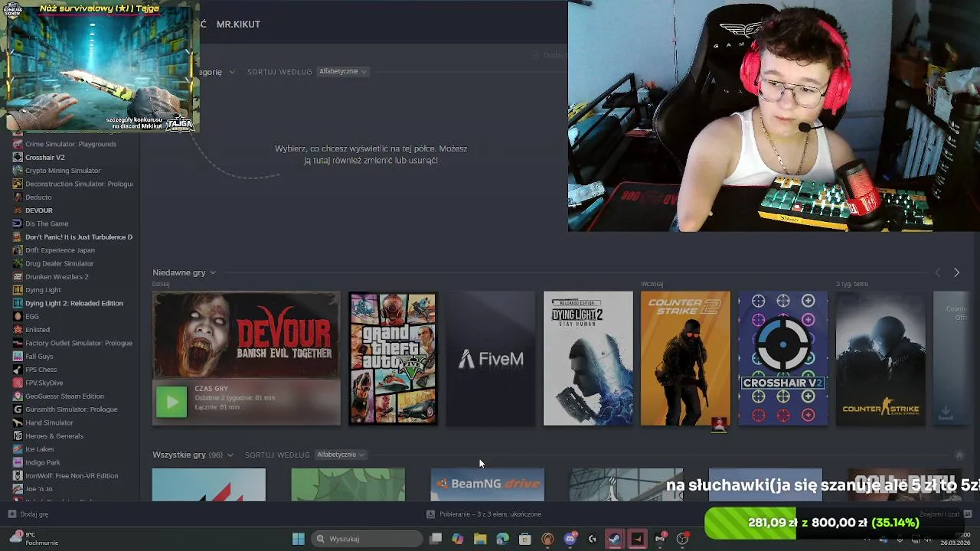Select the Ice Lakes entry

tap(40, 449)
